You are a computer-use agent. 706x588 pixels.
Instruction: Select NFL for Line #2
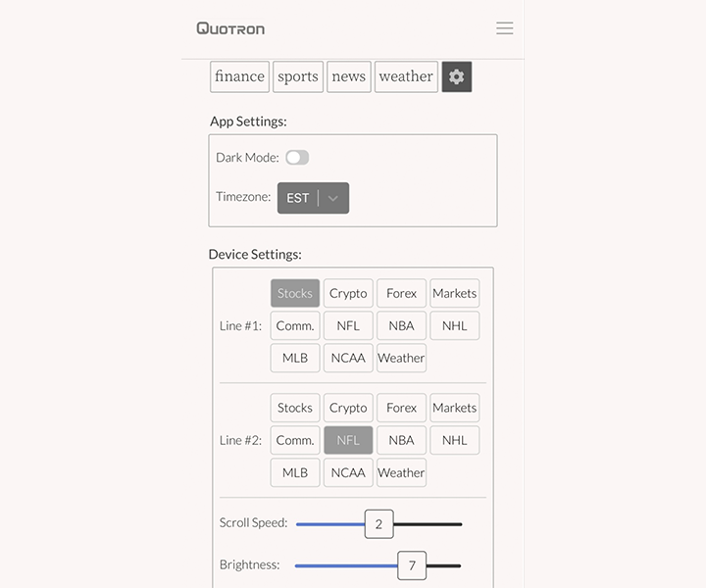pyautogui.click(x=348, y=440)
